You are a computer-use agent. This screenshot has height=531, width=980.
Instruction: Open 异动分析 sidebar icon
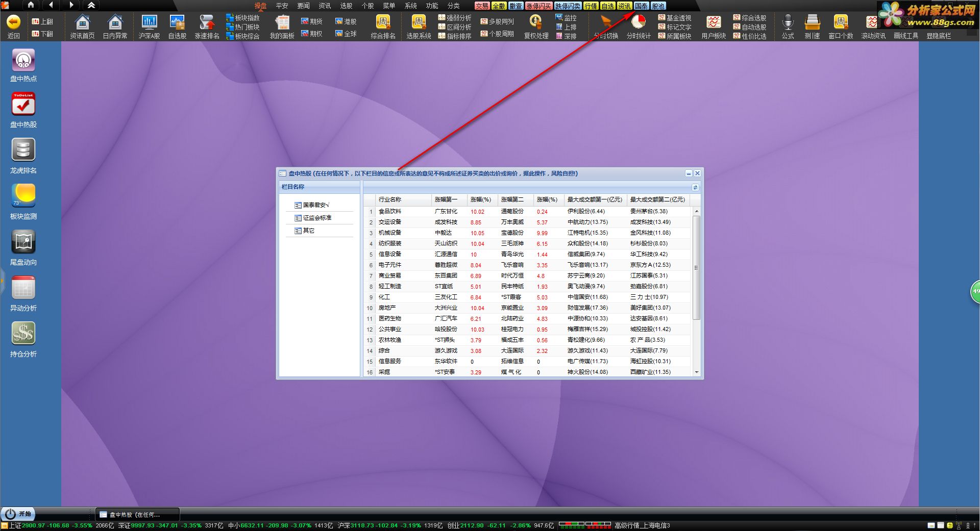click(23, 288)
